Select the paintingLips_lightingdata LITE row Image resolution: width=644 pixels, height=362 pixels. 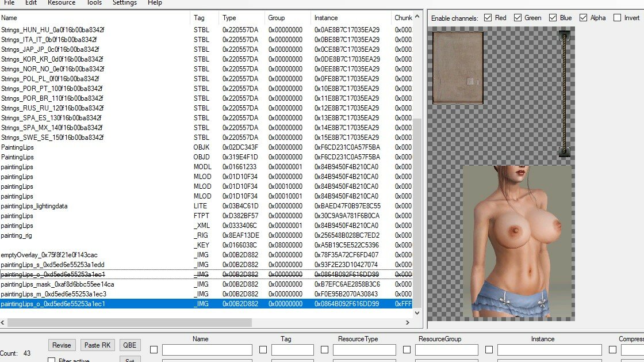(x=206, y=206)
